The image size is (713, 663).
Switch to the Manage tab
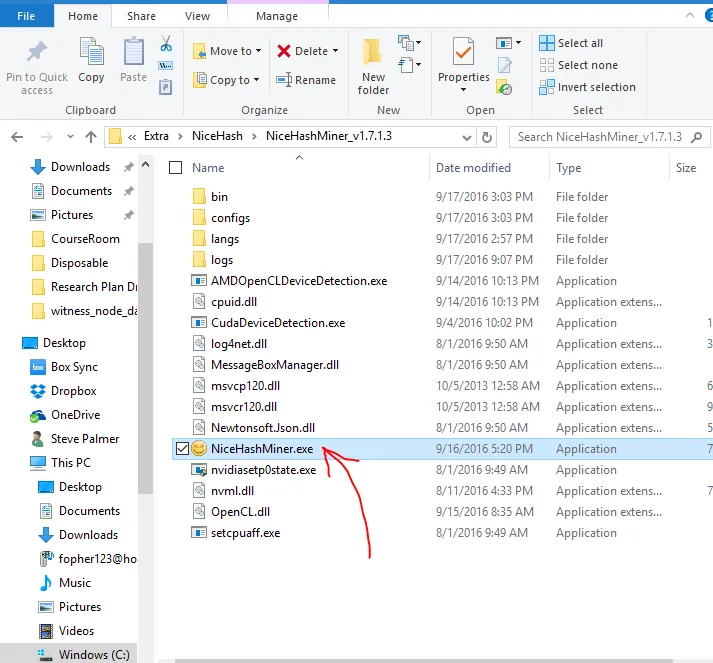click(277, 16)
